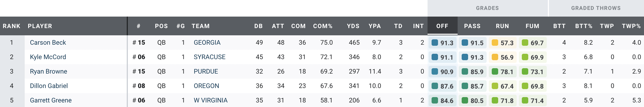Sort by the RUN grade column
Screen dimensions: 644x107
point(502,26)
